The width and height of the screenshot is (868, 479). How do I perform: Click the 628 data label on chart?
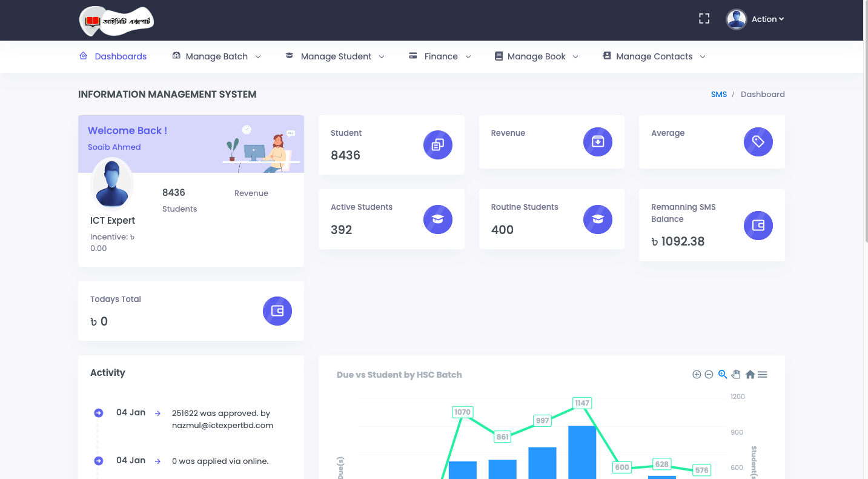(x=662, y=464)
